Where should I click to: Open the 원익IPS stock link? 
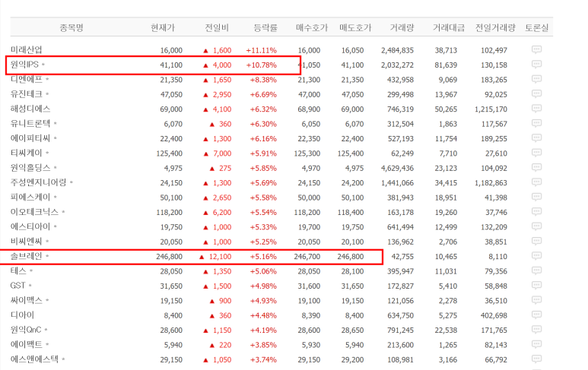tap(24, 65)
